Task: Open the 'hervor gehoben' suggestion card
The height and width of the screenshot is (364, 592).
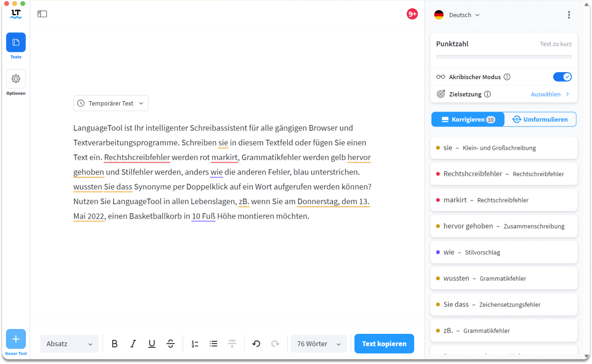Action: click(x=504, y=226)
